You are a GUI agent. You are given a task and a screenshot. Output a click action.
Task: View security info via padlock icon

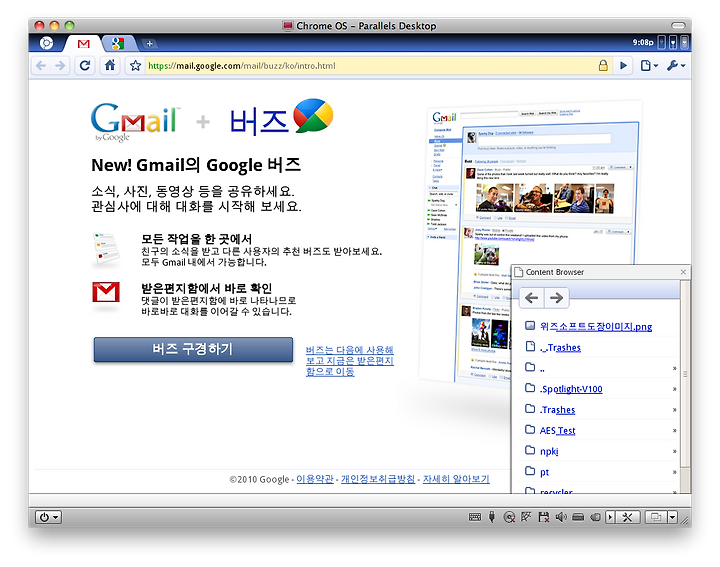[x=603, y=66]
